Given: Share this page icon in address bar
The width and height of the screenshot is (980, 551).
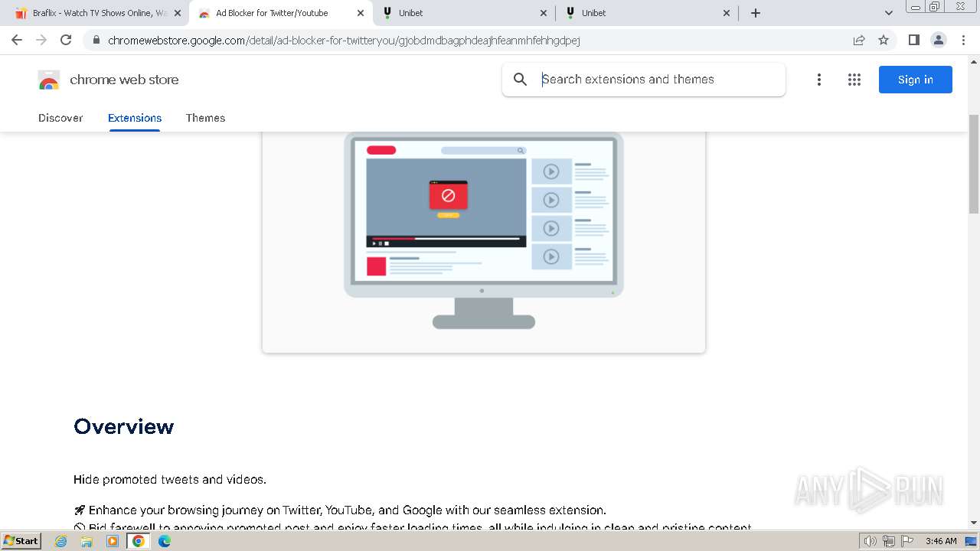Looking at the screenshot, I should (859, 40).
